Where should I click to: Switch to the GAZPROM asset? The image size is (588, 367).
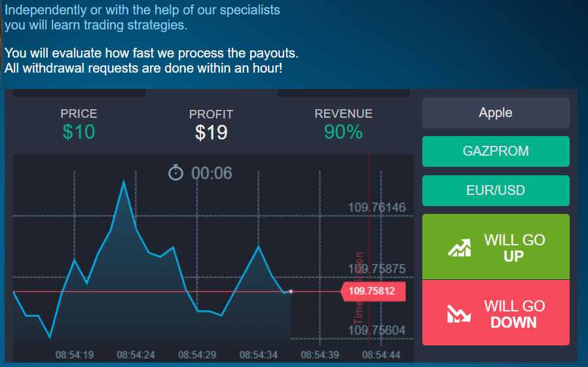496,151
